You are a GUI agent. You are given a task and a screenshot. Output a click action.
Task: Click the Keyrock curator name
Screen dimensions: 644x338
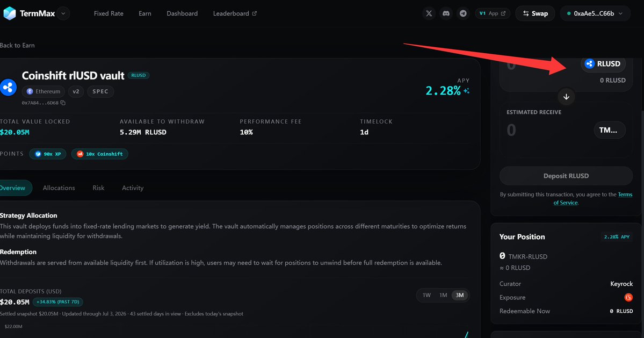(621, 284)
